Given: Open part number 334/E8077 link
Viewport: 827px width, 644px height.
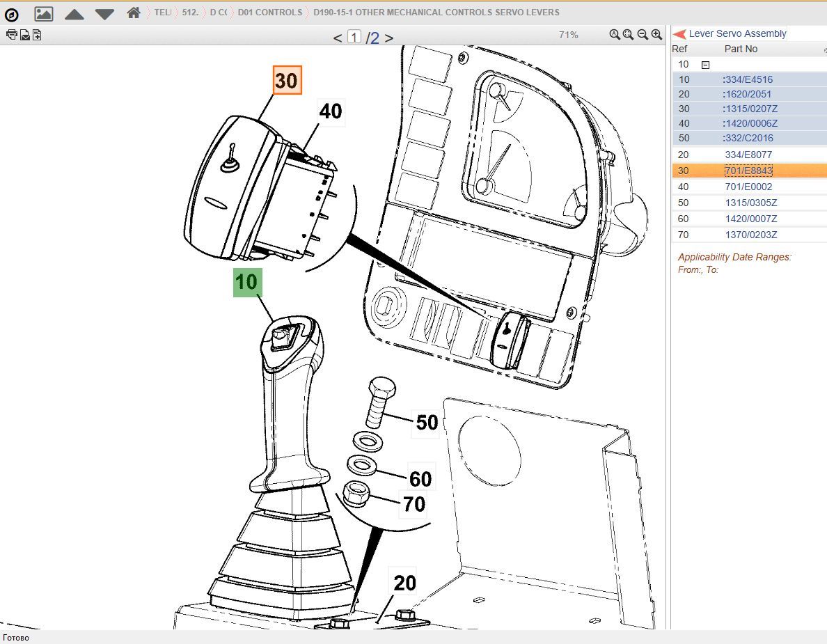Looking at the screenshot, I should coord(748,155).
